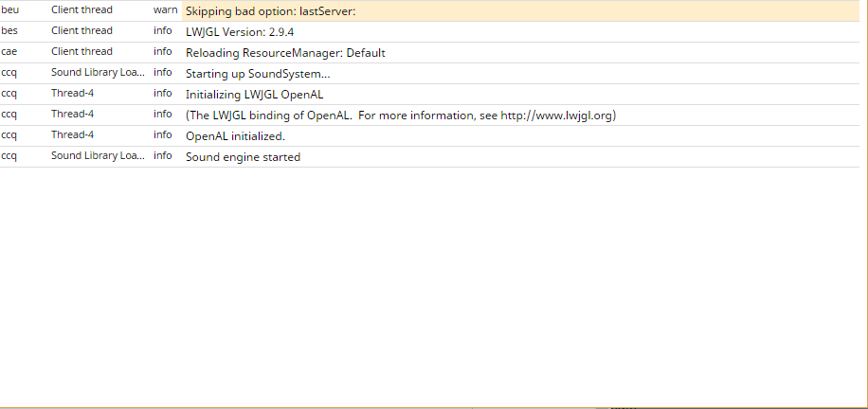Click the "bes" logger cell

9,31
